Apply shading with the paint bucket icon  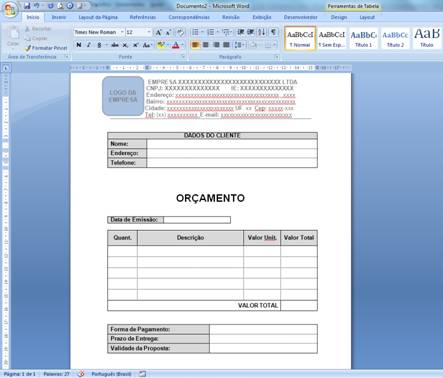(253, 45)
